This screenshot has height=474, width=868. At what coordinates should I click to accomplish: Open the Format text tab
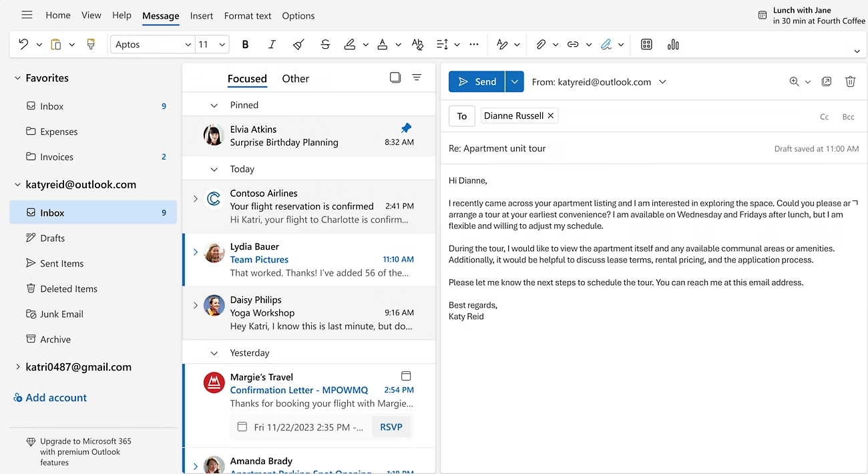(x=248, y=15)
